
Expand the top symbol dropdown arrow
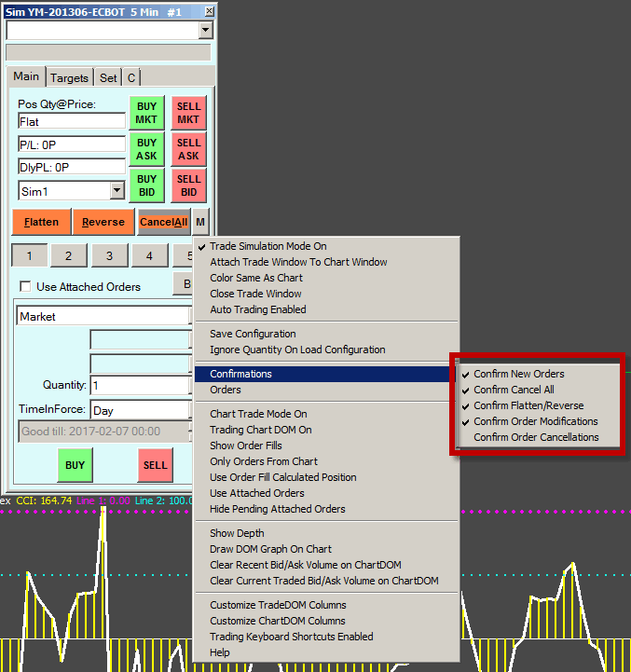206,31
